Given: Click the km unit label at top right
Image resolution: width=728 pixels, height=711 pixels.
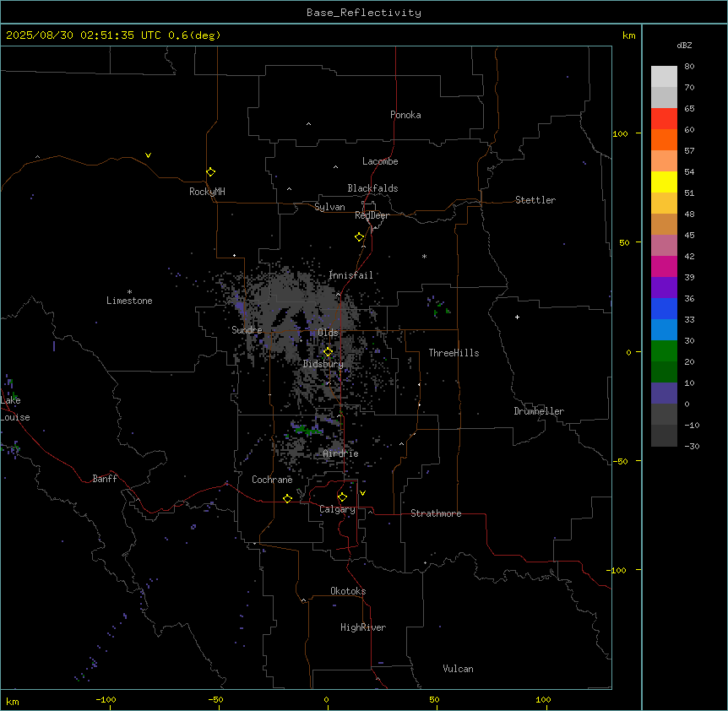Looking at the screenshot, I should pyautogui.click(x=628, y=35).
